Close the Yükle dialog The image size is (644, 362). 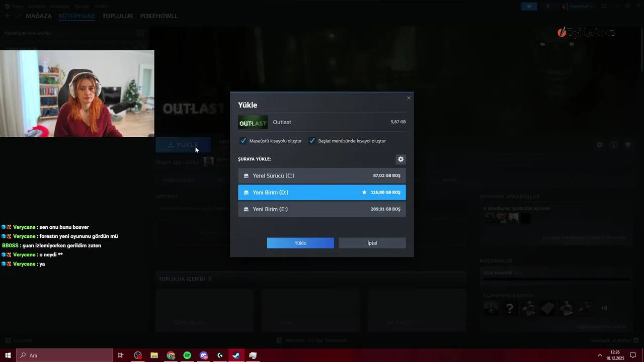click(409, 98)
